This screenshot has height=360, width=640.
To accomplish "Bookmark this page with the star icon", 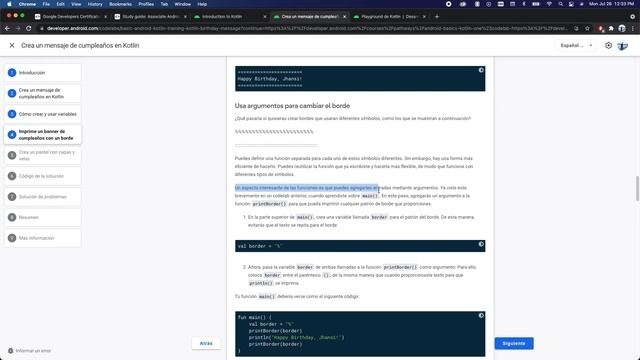I will 587,28.
